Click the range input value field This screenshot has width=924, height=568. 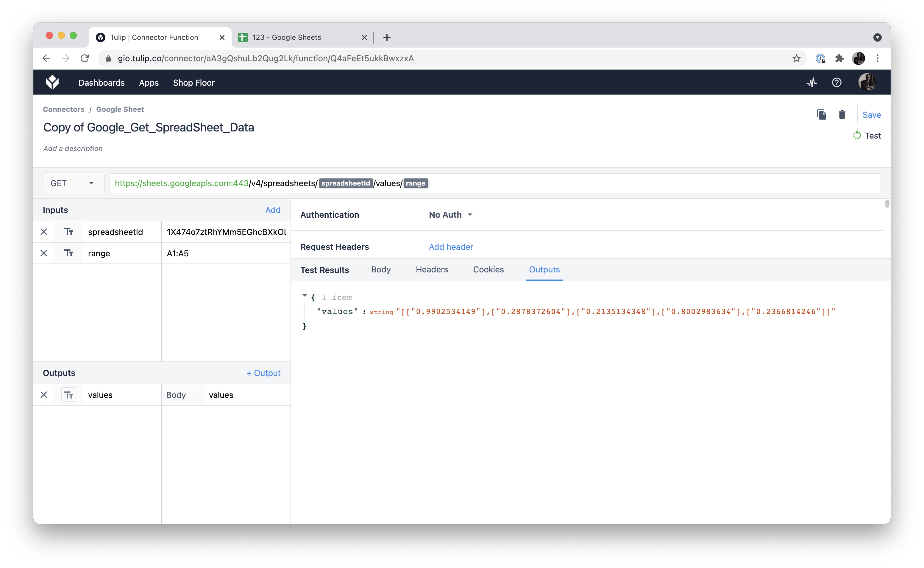pos(226,253)
